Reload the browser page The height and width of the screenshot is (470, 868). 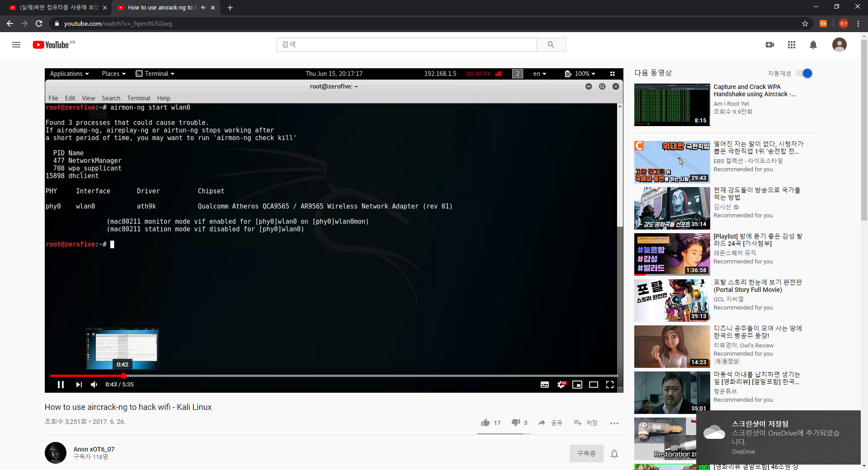[39, 23]
